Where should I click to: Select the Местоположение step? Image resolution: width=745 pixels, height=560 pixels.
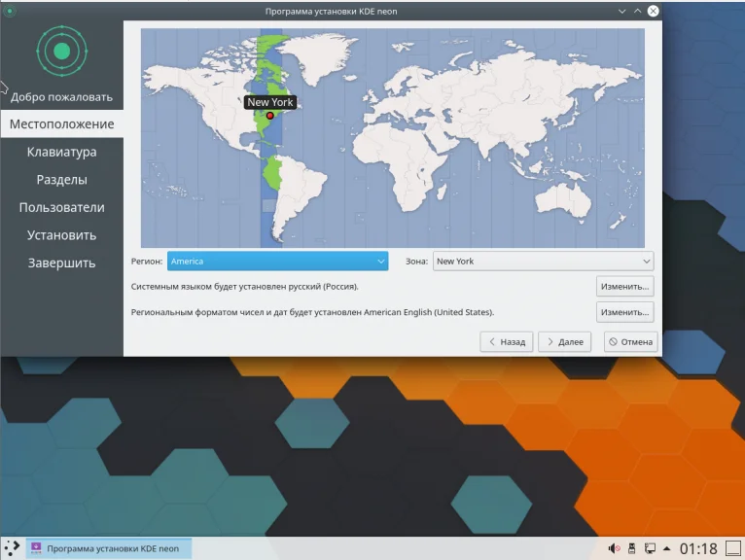62,124
